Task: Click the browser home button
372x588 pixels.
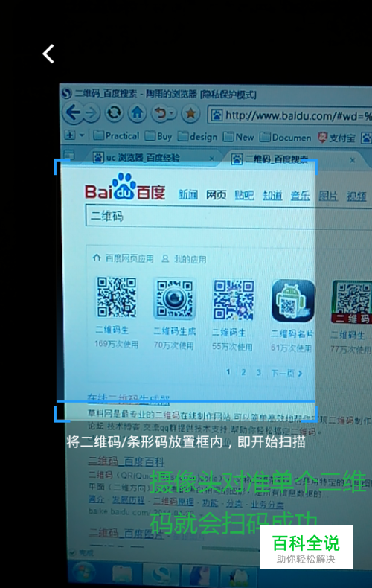Action: tap(137, 112)
